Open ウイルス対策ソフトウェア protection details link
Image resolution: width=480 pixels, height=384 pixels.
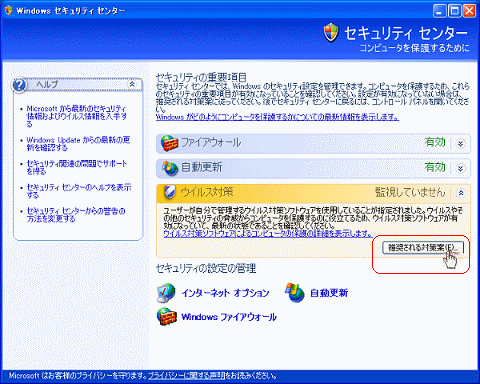[268, 234]
